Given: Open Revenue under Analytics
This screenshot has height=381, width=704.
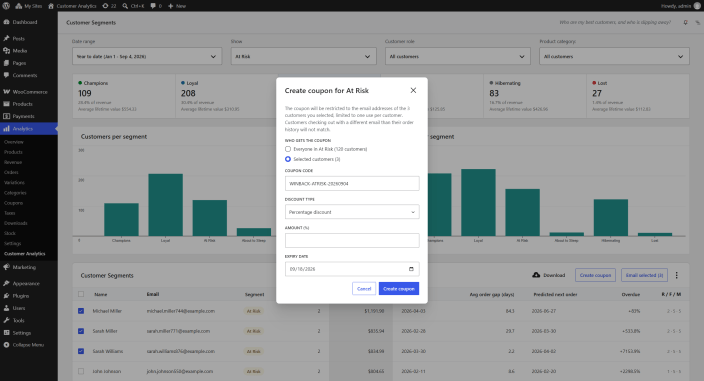Looking at the screenshot, I should click(x=13, y=162).
